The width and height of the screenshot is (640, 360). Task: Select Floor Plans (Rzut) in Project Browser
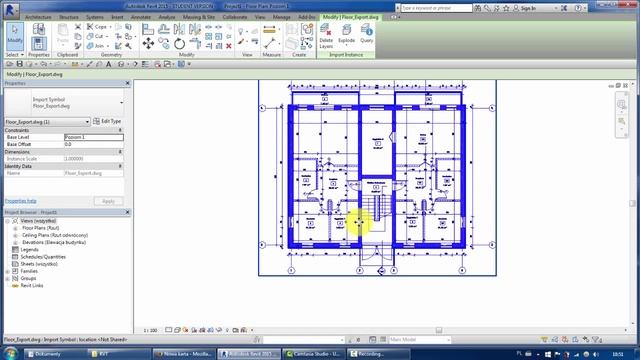40,228
